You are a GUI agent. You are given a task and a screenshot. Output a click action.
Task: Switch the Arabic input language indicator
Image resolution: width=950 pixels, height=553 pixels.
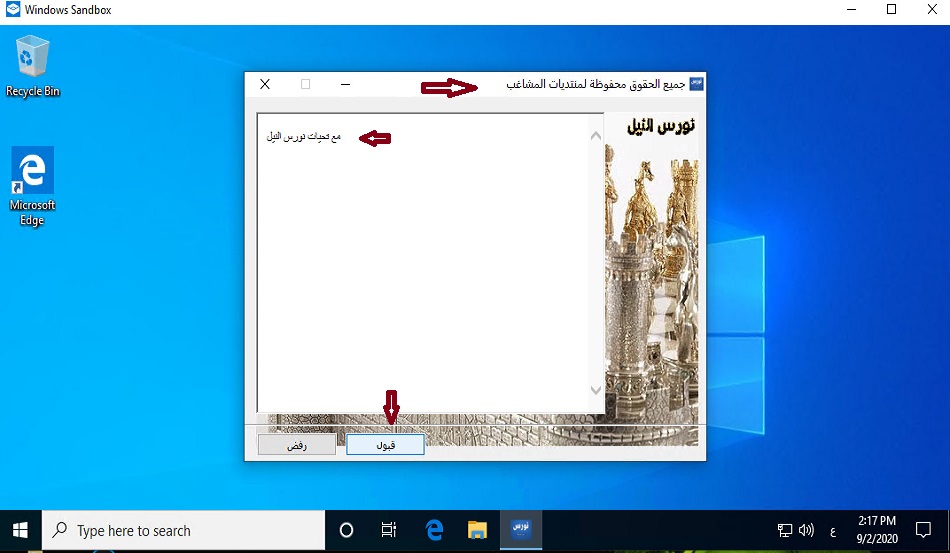pos(831,530)
